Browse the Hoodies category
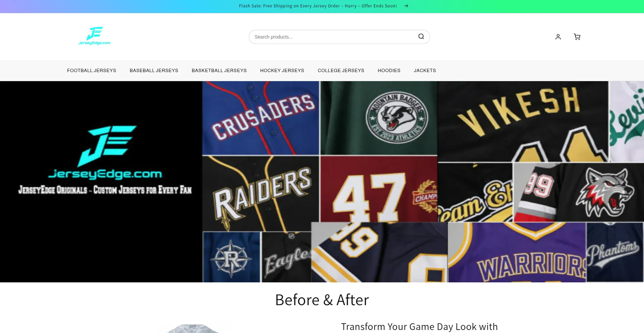Viewport: 644px width, 333px height. pos(389,70)
